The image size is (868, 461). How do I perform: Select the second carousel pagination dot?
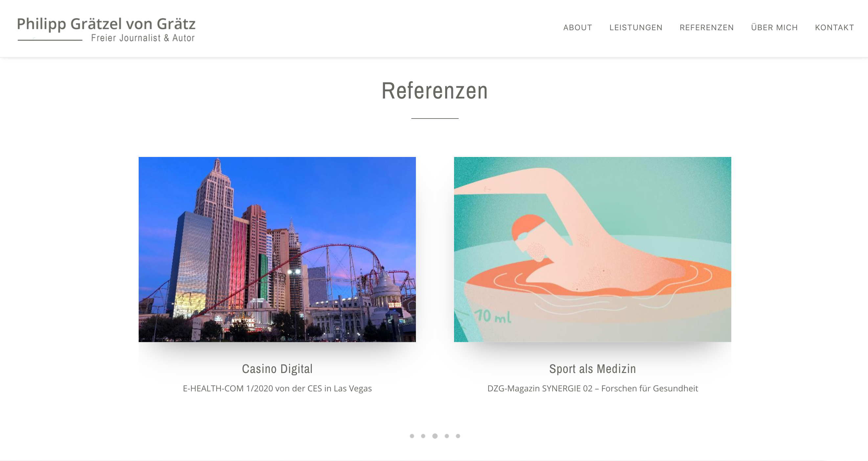pos(423,436)
